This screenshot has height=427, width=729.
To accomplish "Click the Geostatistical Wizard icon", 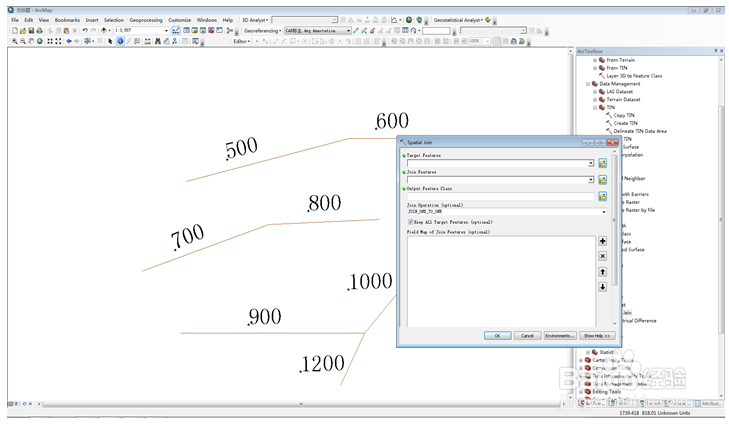I will 488,20.
